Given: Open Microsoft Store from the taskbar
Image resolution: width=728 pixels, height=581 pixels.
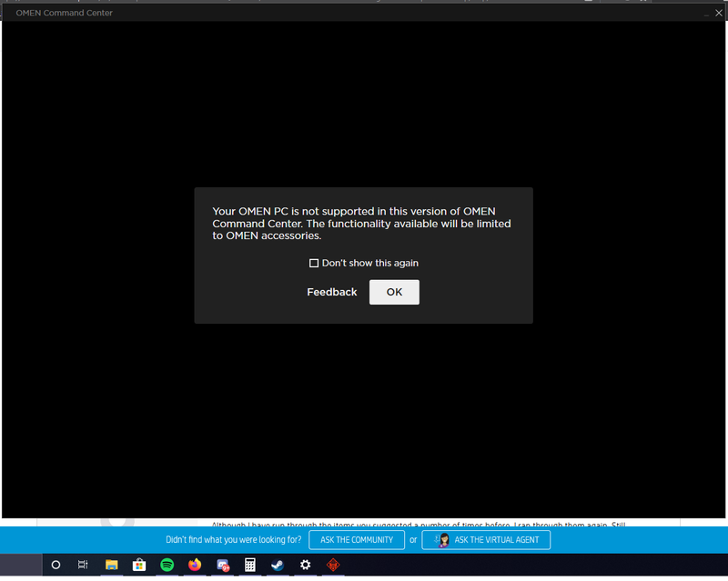Looking at the screenshot, I should pyautogui.click(x=139, y=565).
